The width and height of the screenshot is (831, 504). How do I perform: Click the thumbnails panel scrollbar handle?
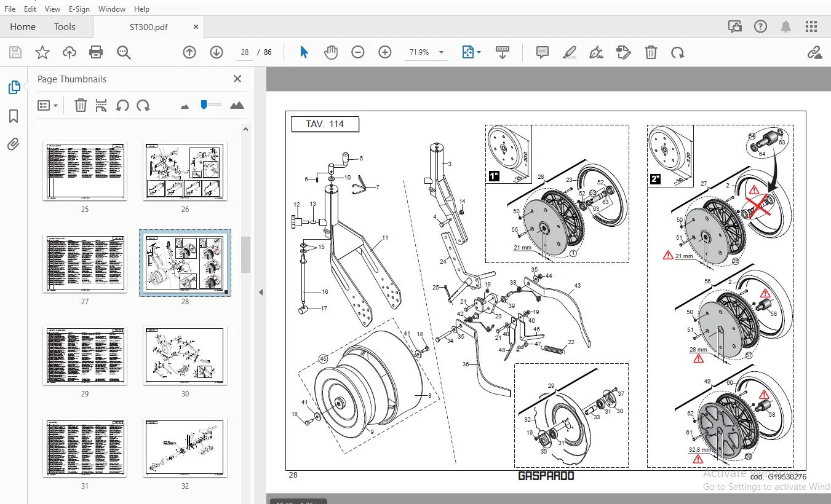pos(245,254)
